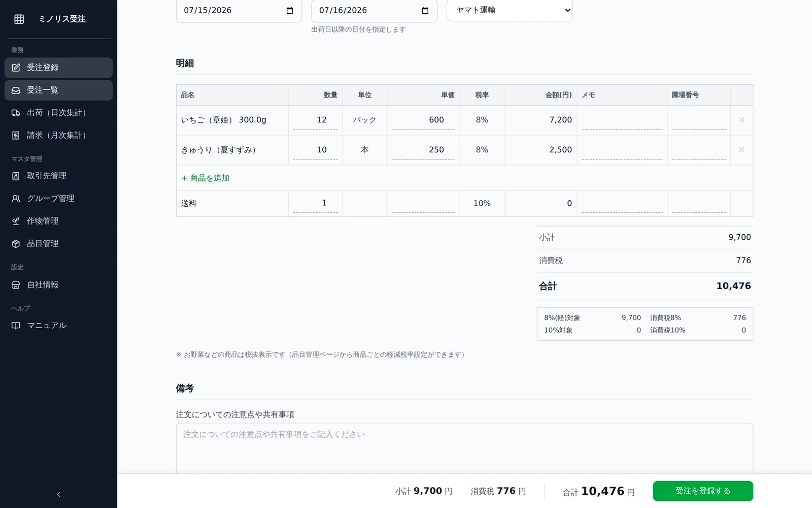The height and width of the screenshot is (508, 812).
Task: Click the いちご（章姫）300.0g product name
Action: click(x=223, y=120)
